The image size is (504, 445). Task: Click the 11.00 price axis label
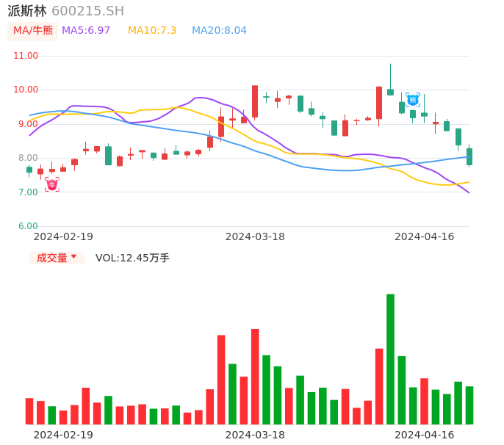tap(26, 56)
